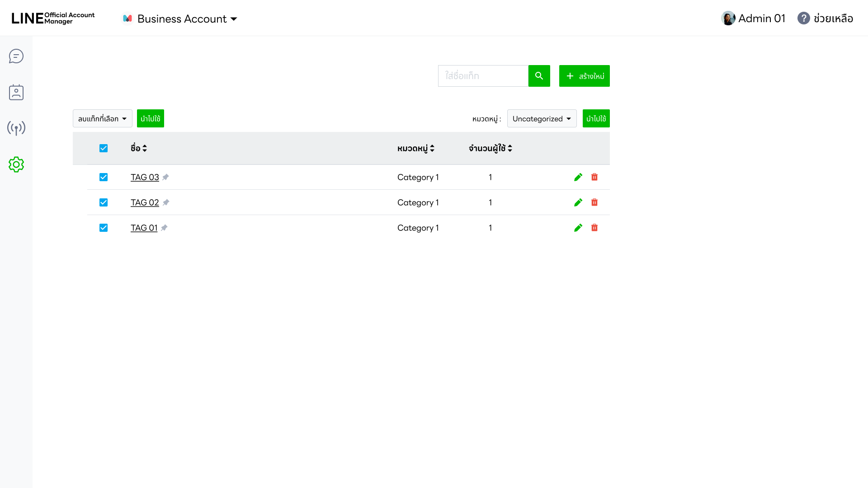Click the สร้างใหม่ create new button
Viewport: 868px width, 488px height.
584,76
